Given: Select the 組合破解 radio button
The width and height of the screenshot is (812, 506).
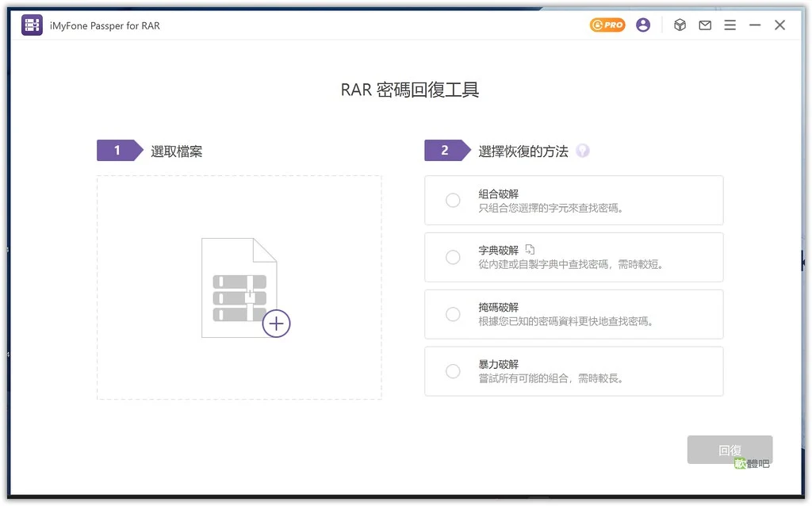Looking at the screenshot, I should 453,201.
